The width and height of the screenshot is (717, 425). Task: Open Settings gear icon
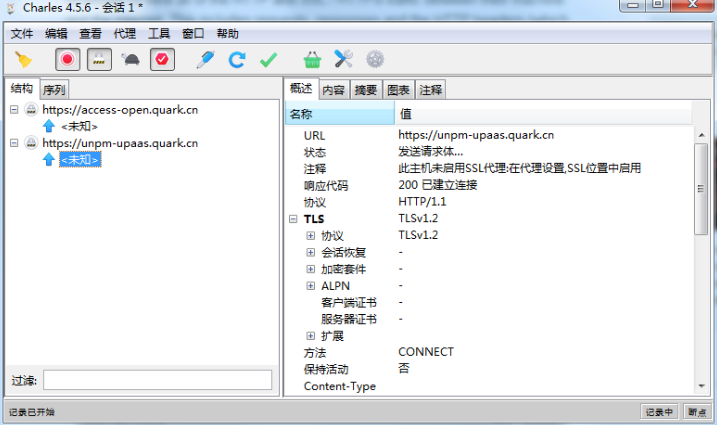[x=375, y=59]
